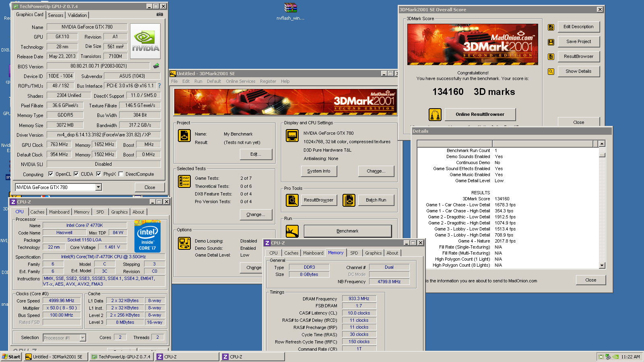
Task: Click the System Info button
Action: (319, 171)
